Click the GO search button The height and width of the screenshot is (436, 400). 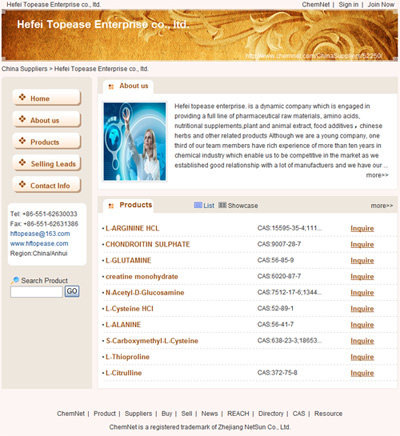pyautogui.click(x=72, y=291)
